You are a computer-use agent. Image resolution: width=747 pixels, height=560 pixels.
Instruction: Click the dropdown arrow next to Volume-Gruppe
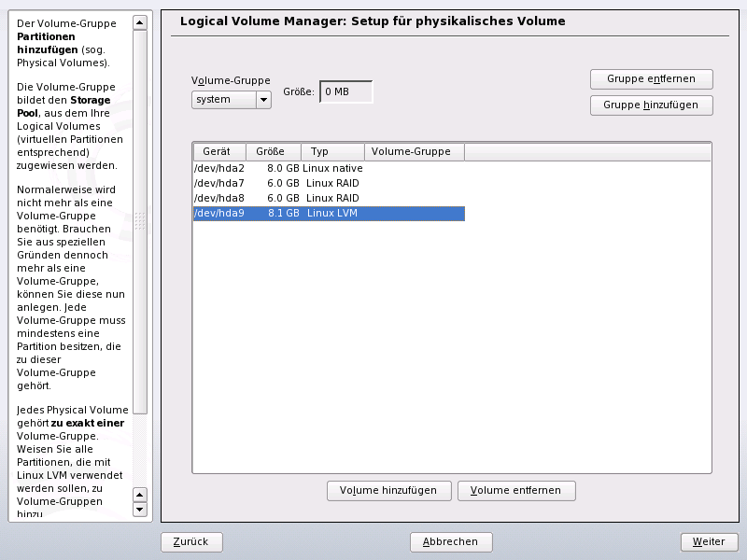261,100
